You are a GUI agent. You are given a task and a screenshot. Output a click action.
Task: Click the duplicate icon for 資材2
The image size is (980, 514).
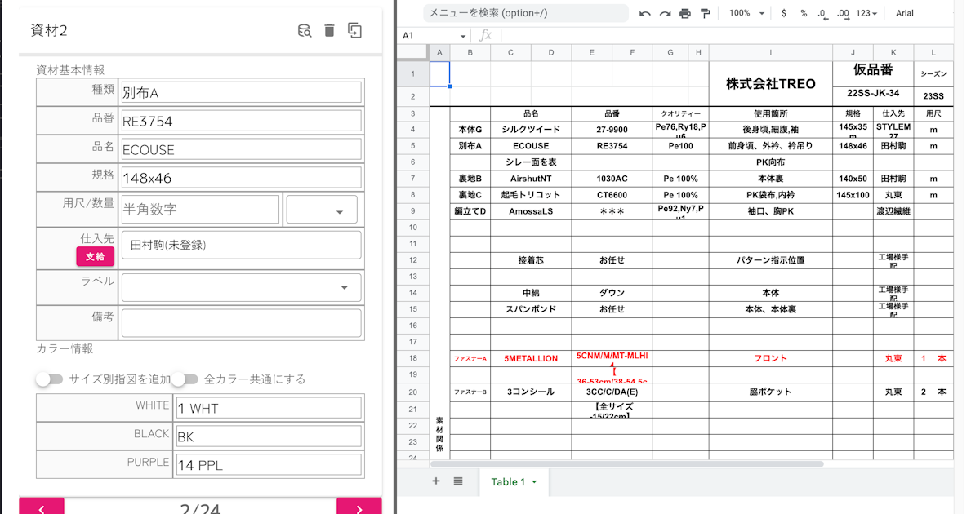point(354,31)
